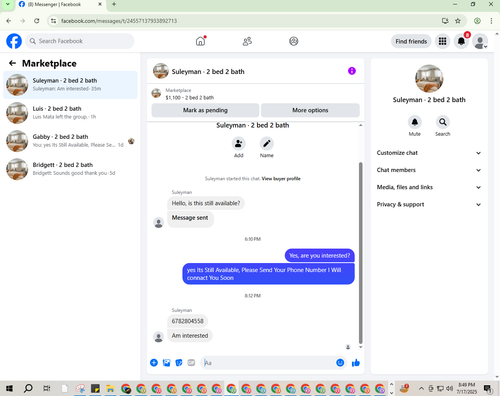
Task: Open more actions plus icon in composer
Action: pos(154,363)
